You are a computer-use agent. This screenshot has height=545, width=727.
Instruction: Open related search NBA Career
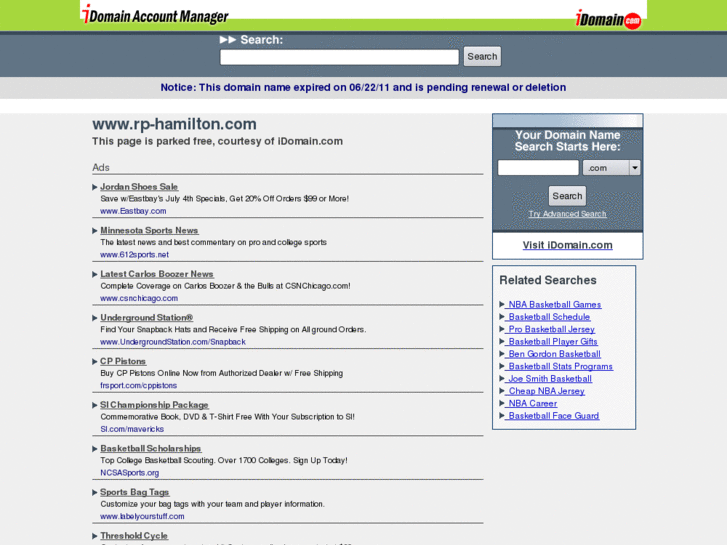(x=532, y=404)
